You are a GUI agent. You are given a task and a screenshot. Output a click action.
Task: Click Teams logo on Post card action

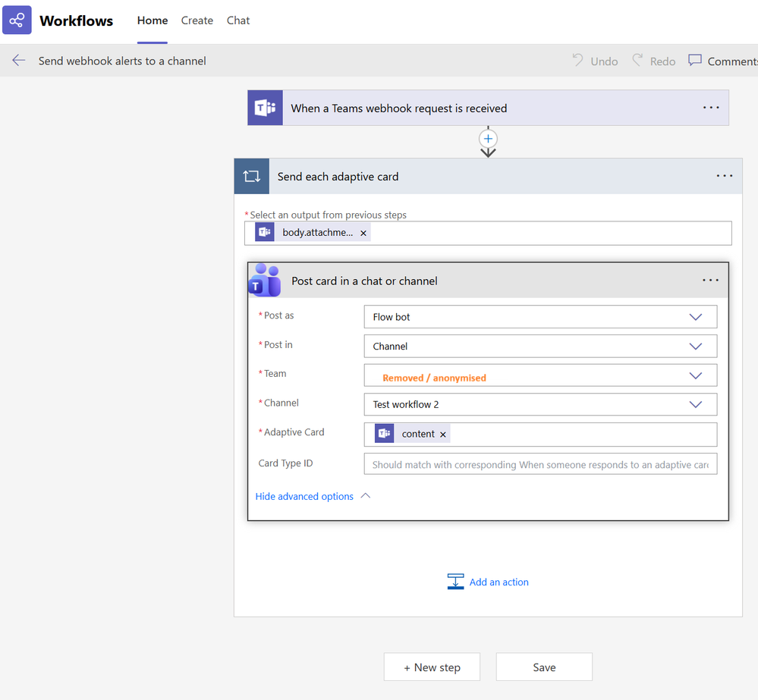pyautogui.click(x=265, y=280)
